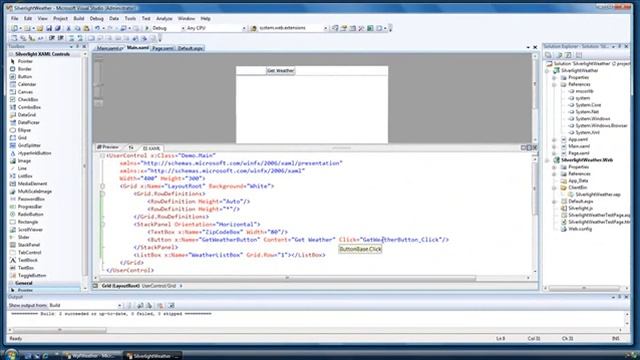Image resolution: width=640 pixels, height=360 pixels.
Task: Open the Tools menu
Action: pos(130,18)
